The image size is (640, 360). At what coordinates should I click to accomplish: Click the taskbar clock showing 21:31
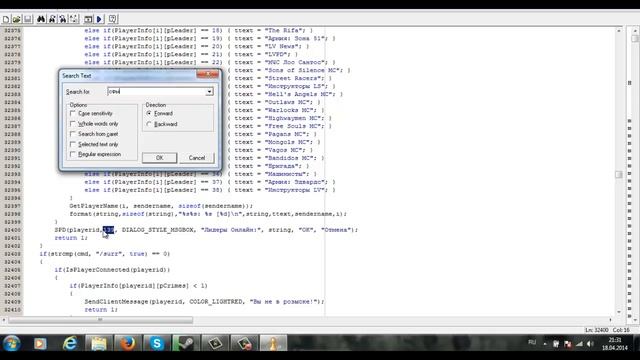click(x=614, y=340)
